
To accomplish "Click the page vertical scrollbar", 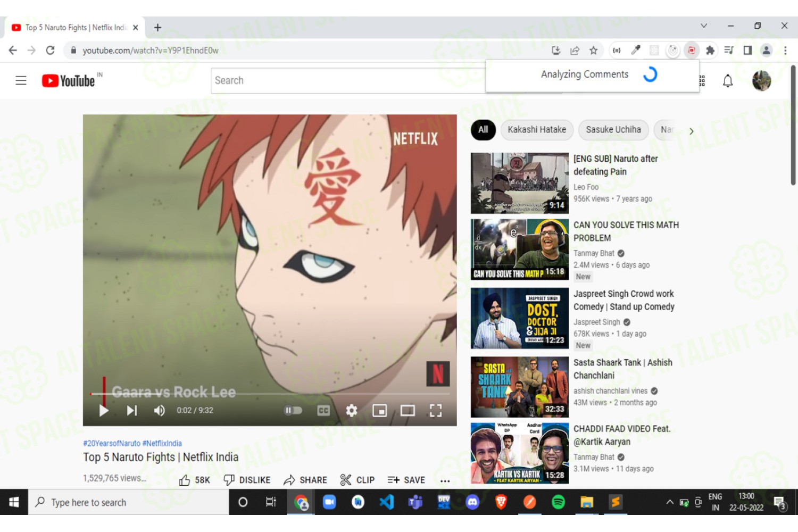I will coord(793,125).
